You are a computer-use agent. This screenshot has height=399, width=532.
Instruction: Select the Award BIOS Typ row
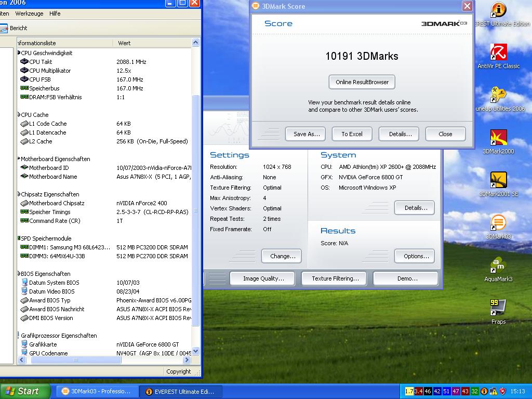(x=105, y=300)
